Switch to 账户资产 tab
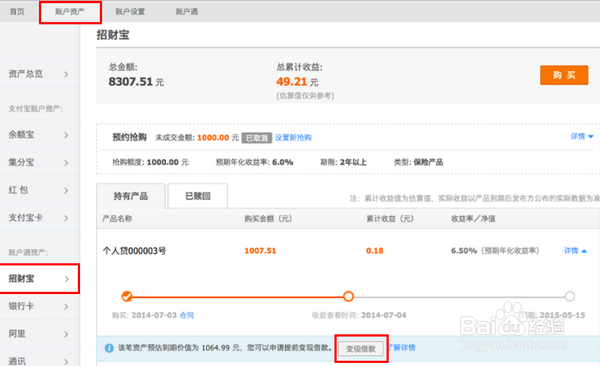This screenshot has height=366, width=600. (x=70, y=11)
